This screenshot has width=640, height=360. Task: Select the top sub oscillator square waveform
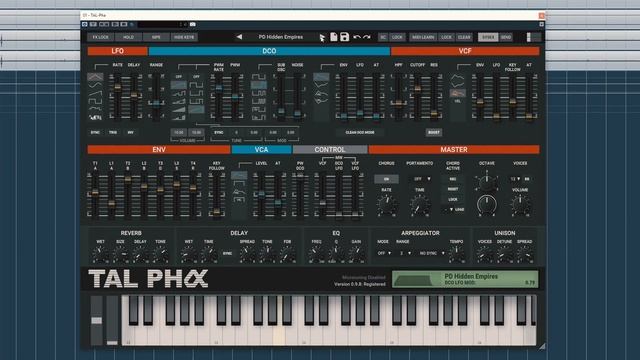coord(259,76)
